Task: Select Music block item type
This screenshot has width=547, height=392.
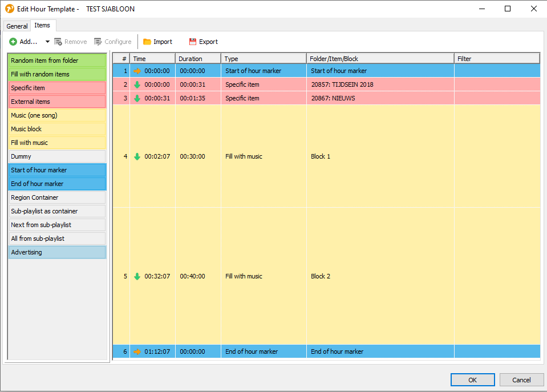Action: pos(57,129)
